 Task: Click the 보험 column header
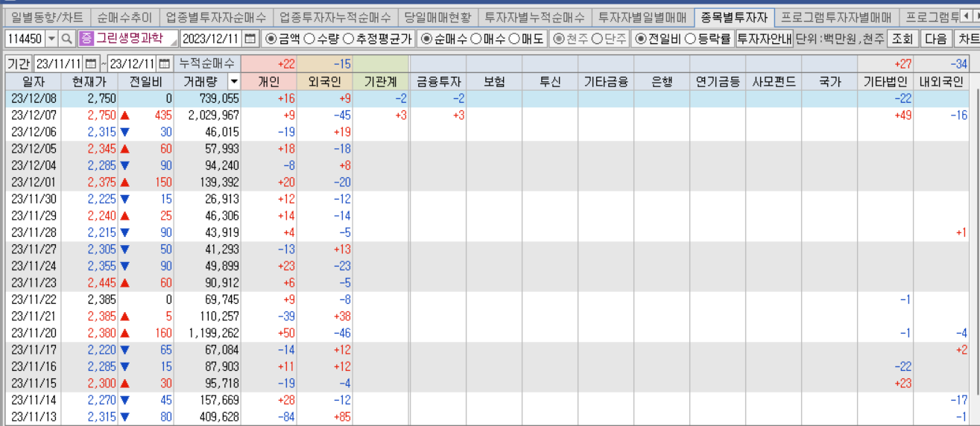[494, 82]
